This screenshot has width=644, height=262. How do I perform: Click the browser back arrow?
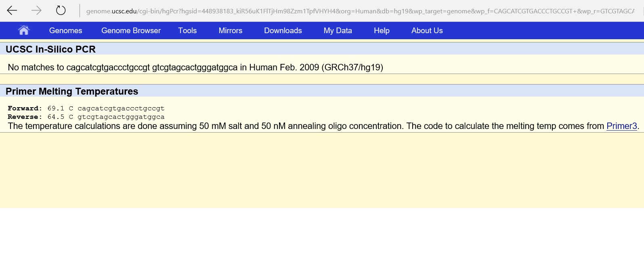coord(12,11)
